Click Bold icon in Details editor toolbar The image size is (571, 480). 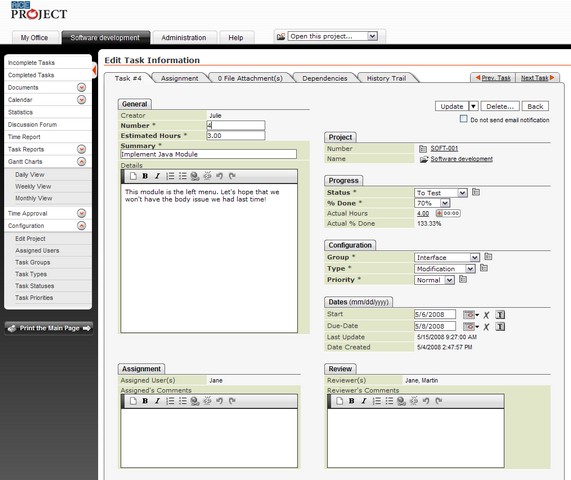tap(145, 176)
